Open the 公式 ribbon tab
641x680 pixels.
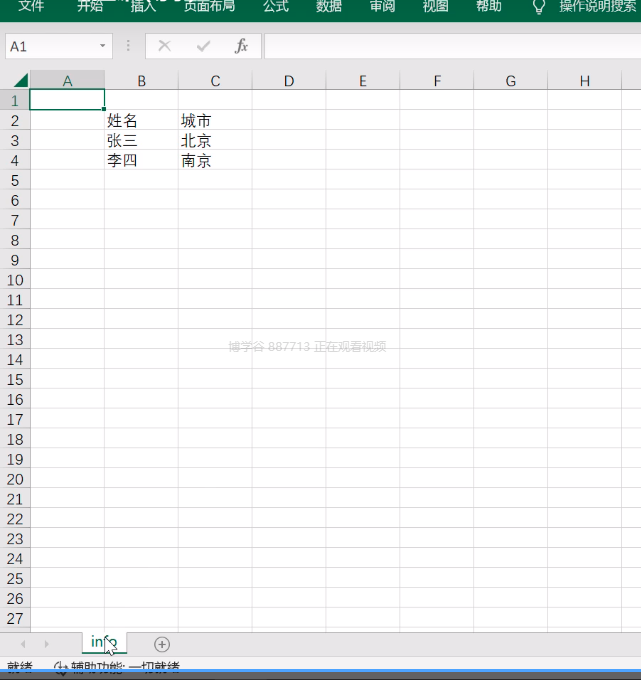[276, 6]
